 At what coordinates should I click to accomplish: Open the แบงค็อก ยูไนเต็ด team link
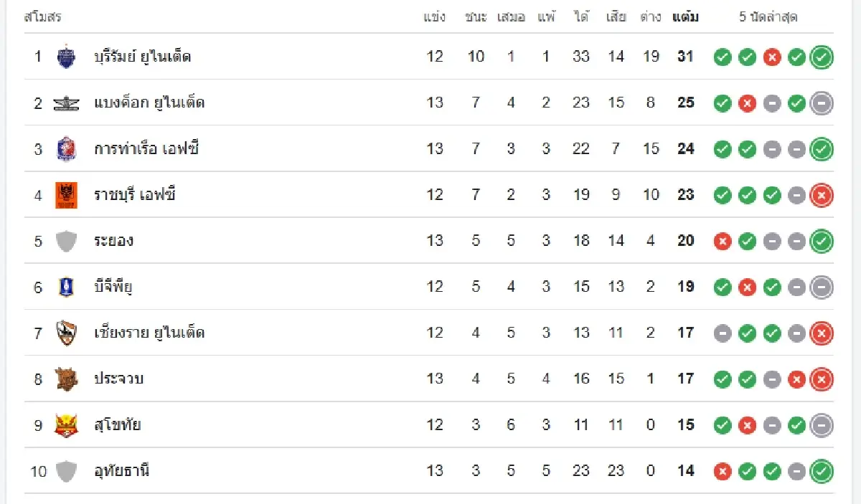[149, 103]
